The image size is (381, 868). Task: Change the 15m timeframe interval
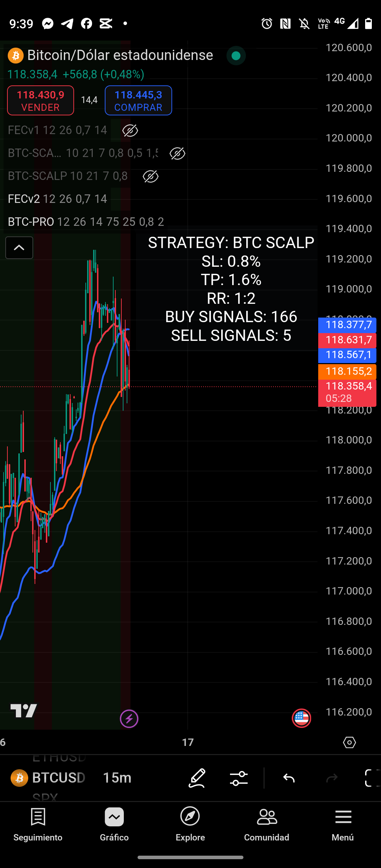117,778
